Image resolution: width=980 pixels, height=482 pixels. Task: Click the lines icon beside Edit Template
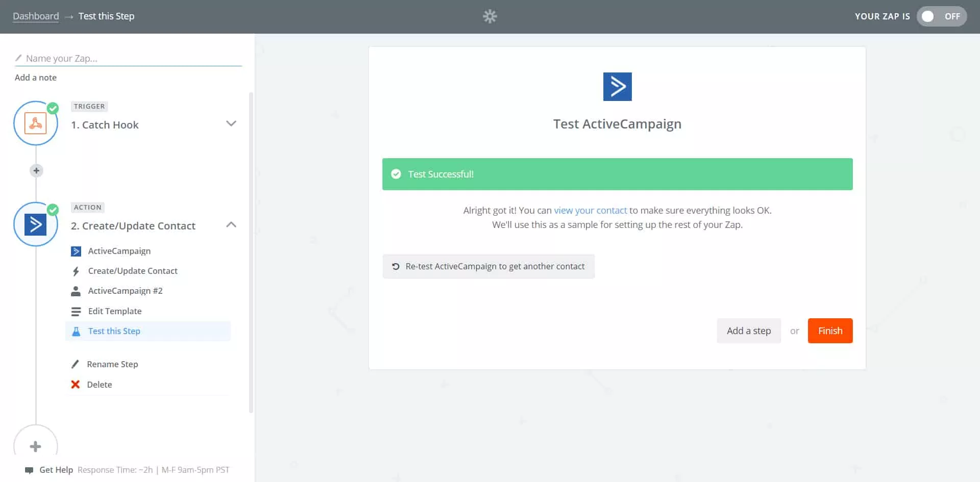click(x=76, y=311)
